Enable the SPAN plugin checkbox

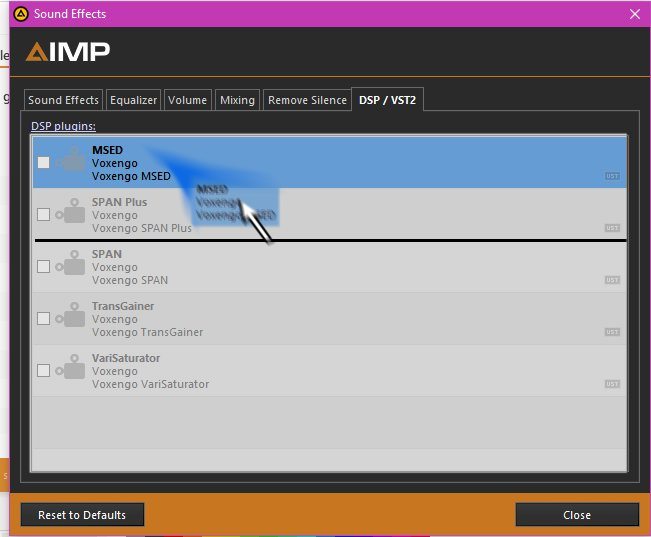44,266
